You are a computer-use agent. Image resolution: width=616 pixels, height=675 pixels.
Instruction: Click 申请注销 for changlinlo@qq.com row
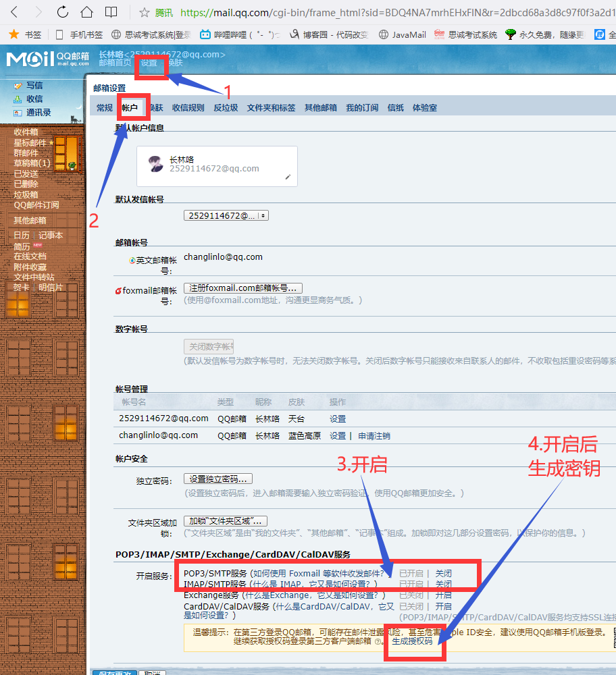pyautogui.click(x=374, y=435)
